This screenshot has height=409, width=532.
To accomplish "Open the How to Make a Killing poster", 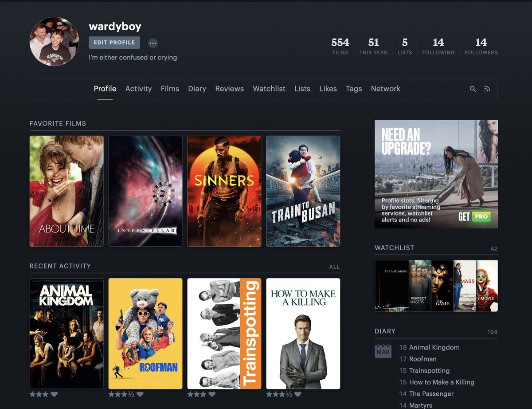I will pyautogui.click(x=303, y=334).
